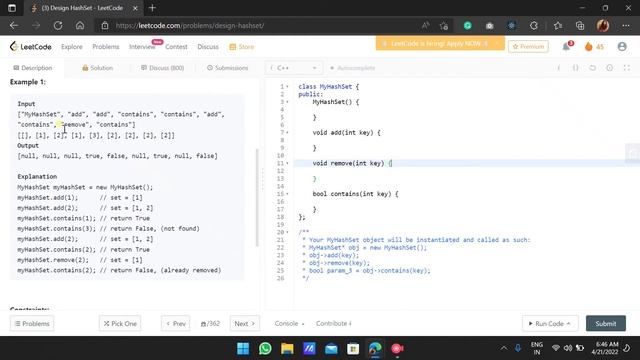Viewport: 640px width, 360px height.
Task: Collapse the contains function fold arrow
Action: (x=287, y=194)
